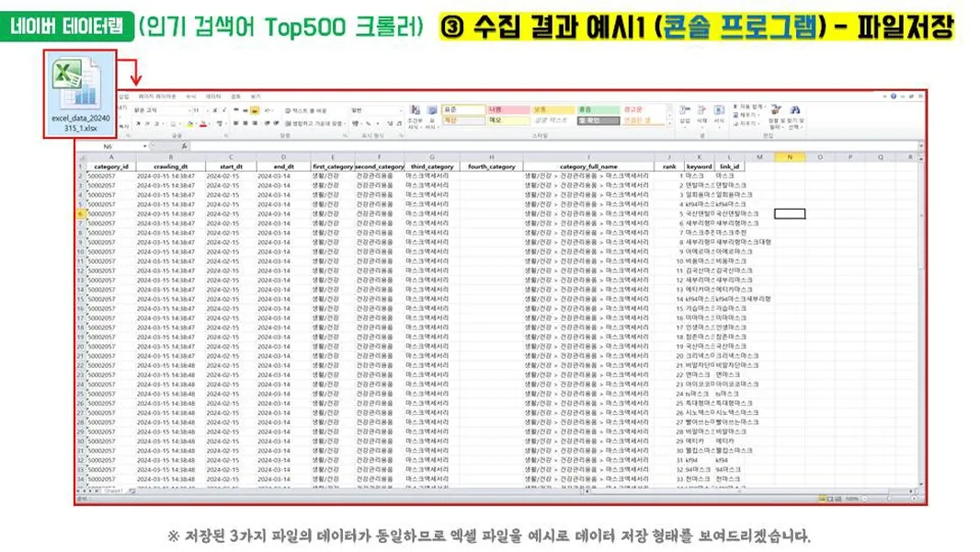Viewport: 980px width, 552px height.
Task: Open Sort and Filter (정렬 및 필터)
Action: click(776, 117)
